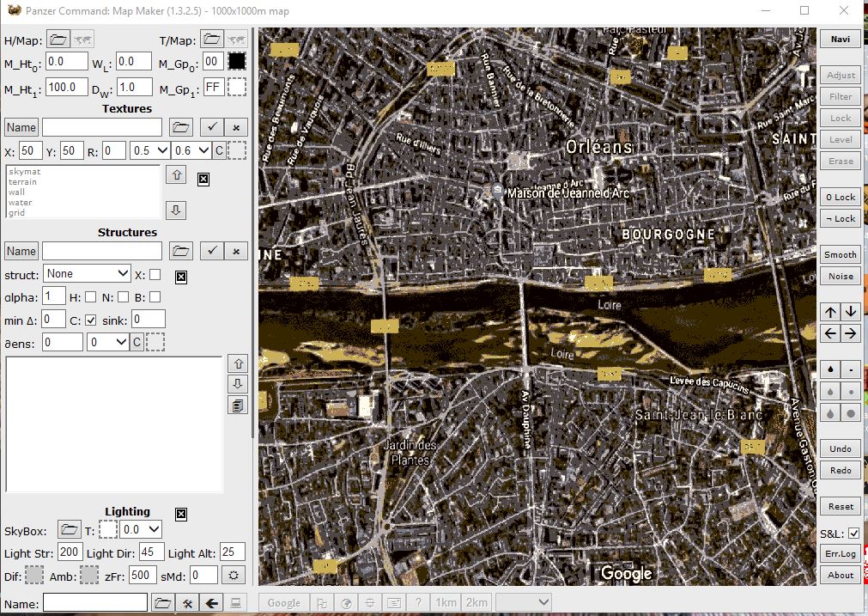Toggle the H checkbox in Structures
Screen dimensions: 868x616
point(90,297)
